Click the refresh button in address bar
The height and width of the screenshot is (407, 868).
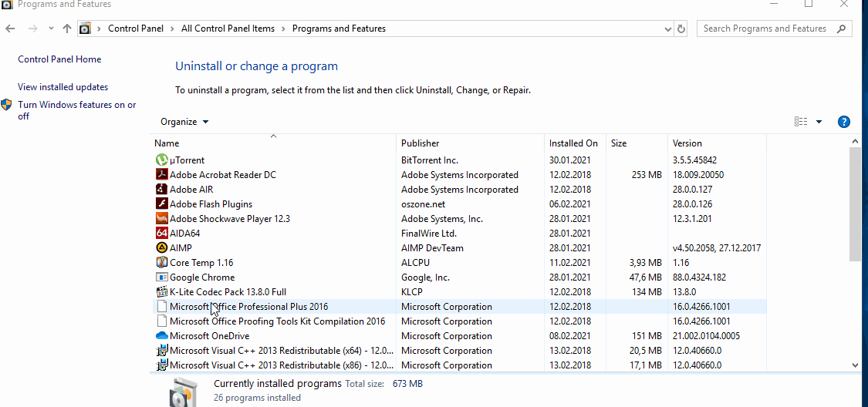pyautogui.click(x=681, y=29)
